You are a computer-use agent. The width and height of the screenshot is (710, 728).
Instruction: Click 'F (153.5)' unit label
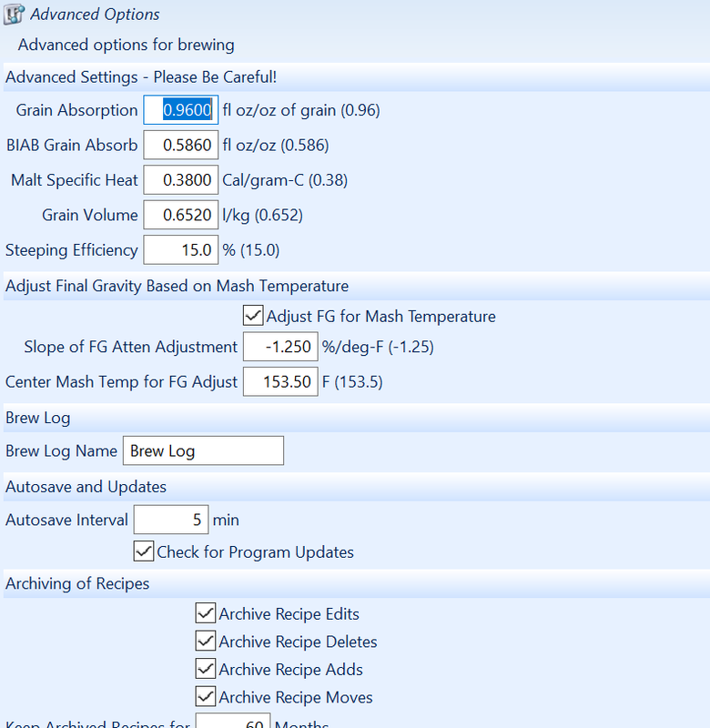(x=352, y=382)
